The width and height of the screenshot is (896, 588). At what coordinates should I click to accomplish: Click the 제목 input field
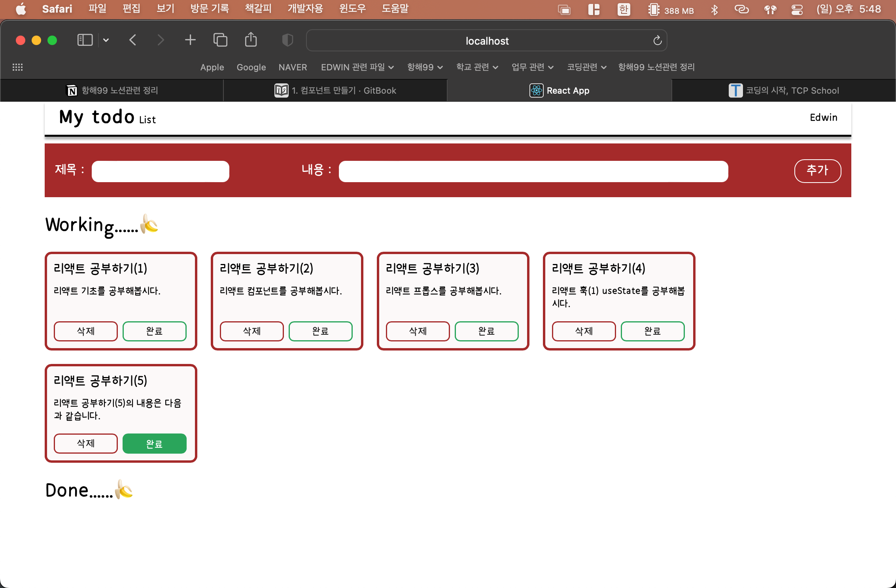click(161, 171)
